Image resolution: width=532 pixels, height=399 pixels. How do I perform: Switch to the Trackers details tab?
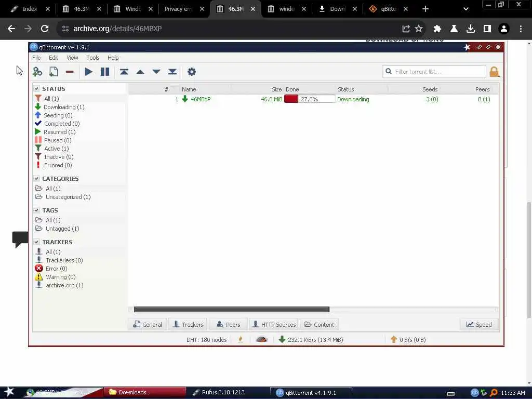tap(188, 324)
